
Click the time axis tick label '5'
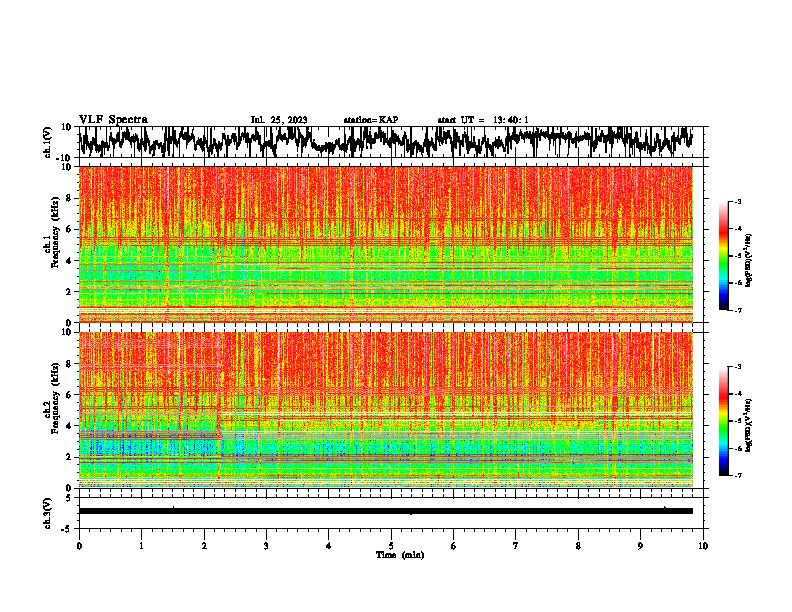[391, 546]
